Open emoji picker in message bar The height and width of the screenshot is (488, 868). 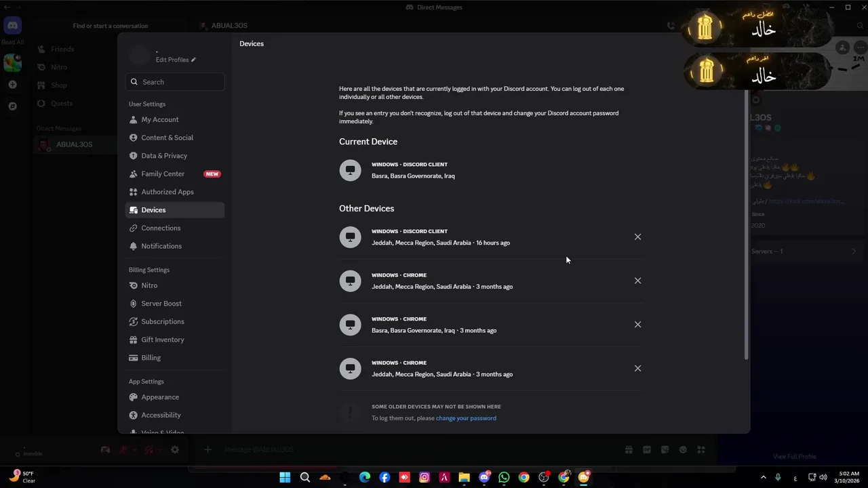pyautogui.click(x=683, y=449)
